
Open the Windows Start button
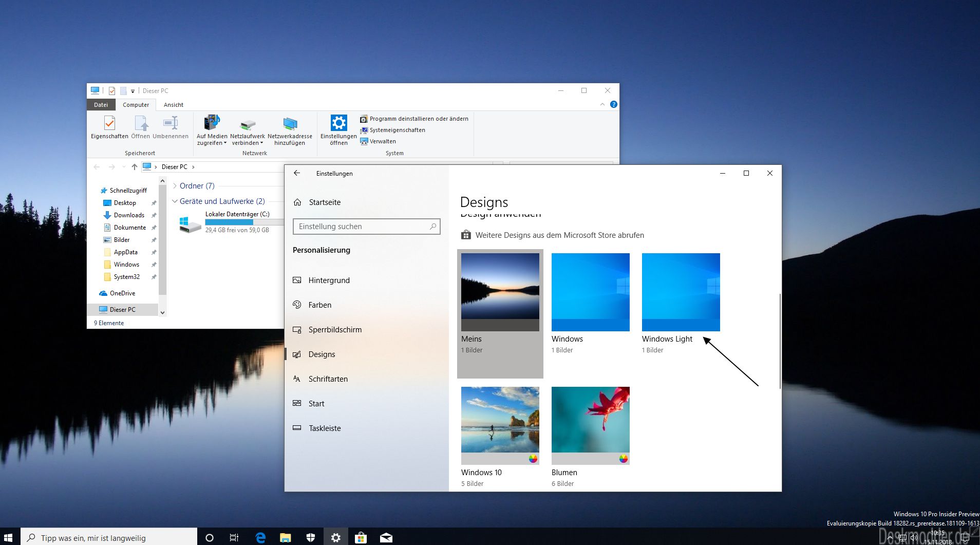[8, 537]
